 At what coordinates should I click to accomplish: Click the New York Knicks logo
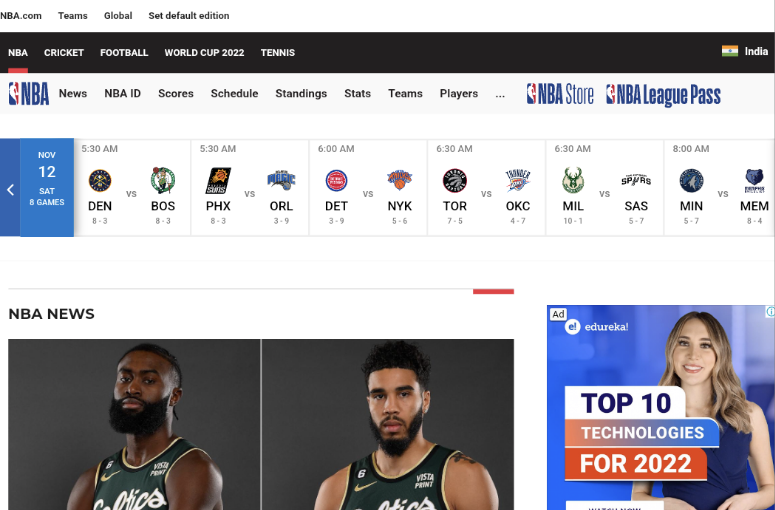[400, 180]
